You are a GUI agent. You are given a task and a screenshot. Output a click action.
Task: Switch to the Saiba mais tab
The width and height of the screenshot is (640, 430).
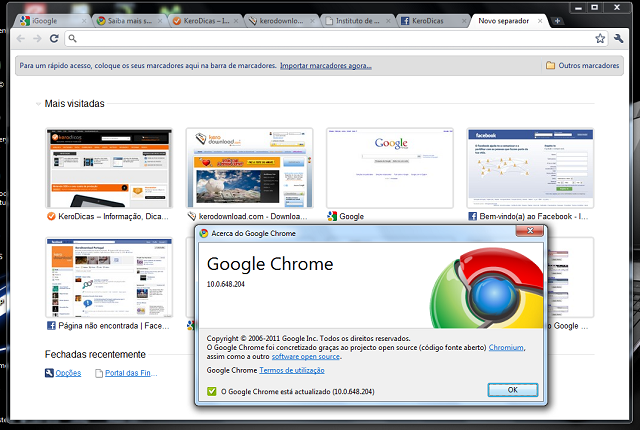[129, 21]
